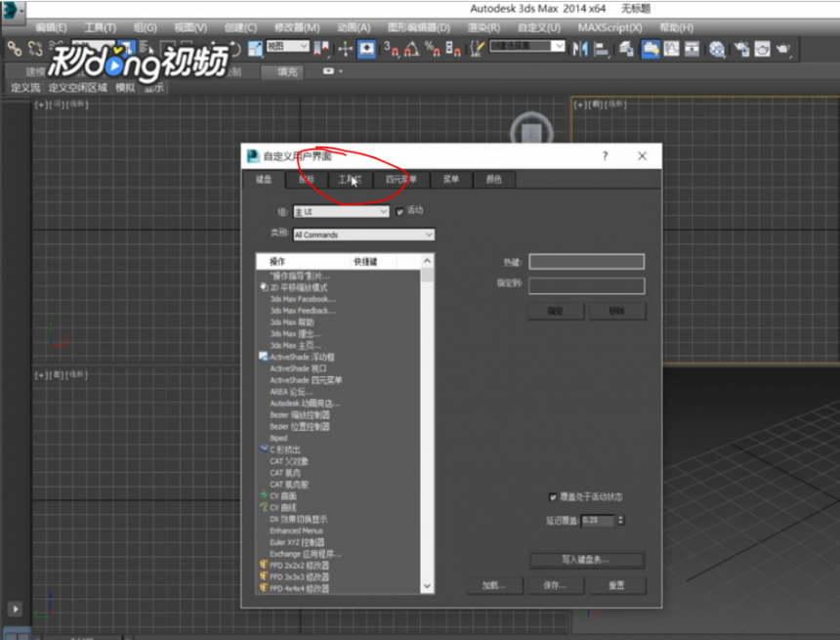Toggle the Angle Snap icon

(411, 49)
